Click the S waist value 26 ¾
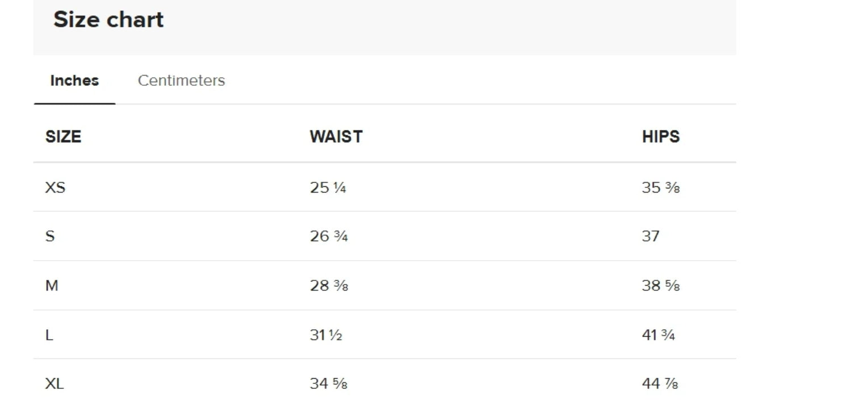The height and width of the screenshot is (406, 868). [329, 236]
